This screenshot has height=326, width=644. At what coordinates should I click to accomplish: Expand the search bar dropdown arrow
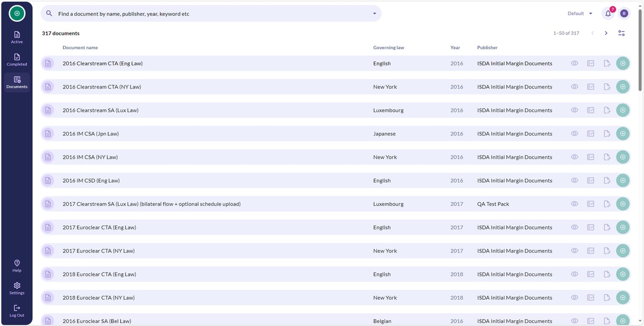coord(375,13)
